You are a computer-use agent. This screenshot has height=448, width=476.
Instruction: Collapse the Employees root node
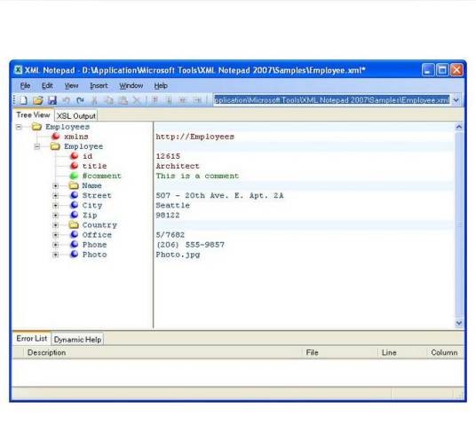pyautogui.click(x=19, y=127)
